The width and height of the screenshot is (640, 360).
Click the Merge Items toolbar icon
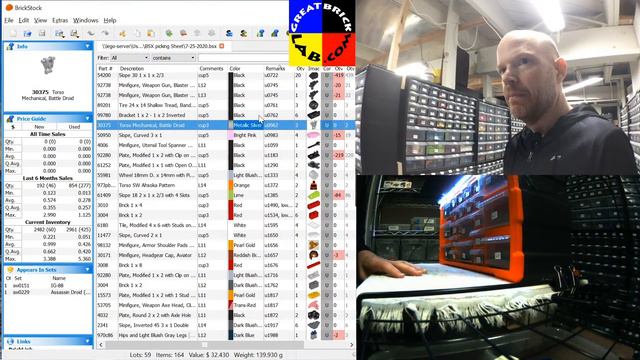point(197,33)
